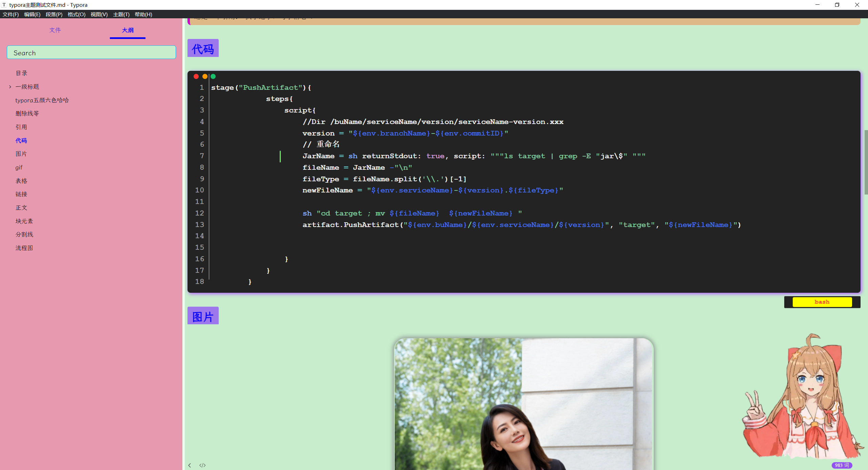
Task: Open the 文件(F) menu
Action: [11, 14]
